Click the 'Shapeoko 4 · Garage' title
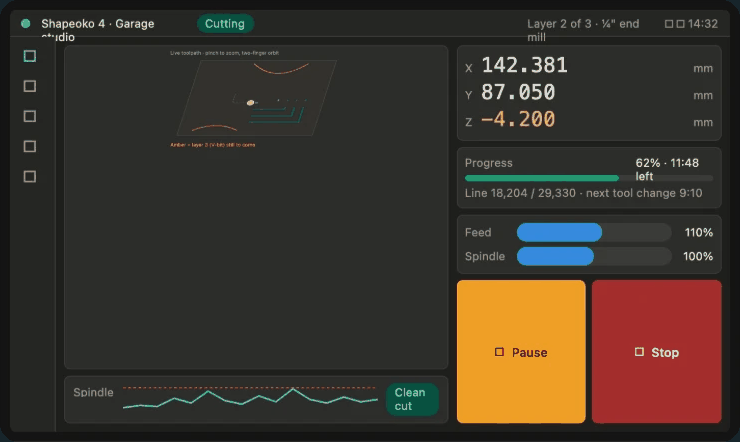This screenshot has width=740, height=442. [x=98, y=24]
